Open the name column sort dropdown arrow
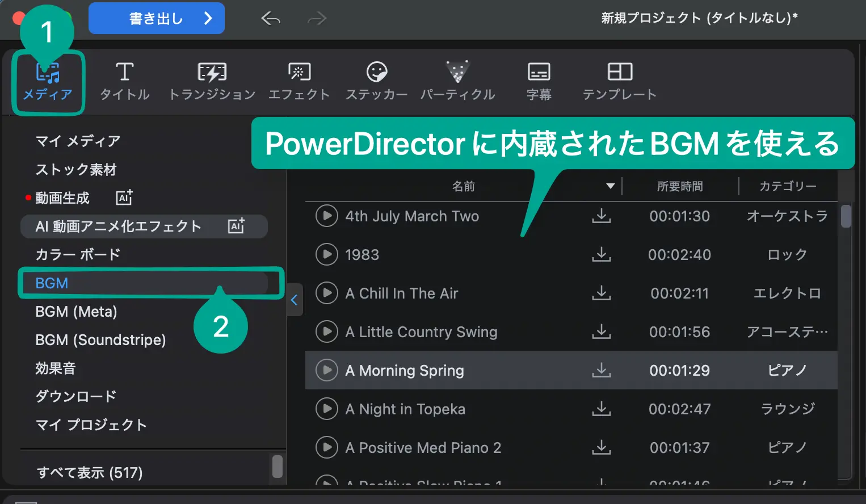866x504 pixels. (611, 186)
